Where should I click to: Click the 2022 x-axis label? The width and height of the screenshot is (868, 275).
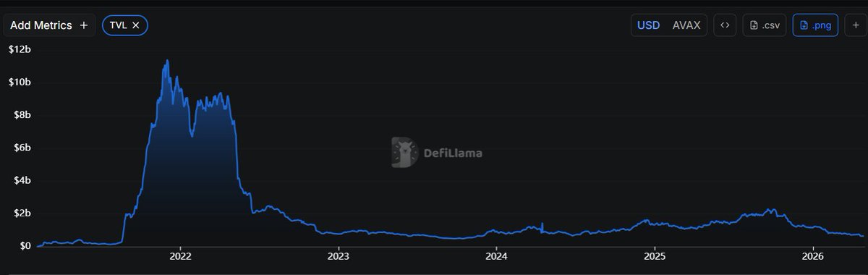[179, 256]
